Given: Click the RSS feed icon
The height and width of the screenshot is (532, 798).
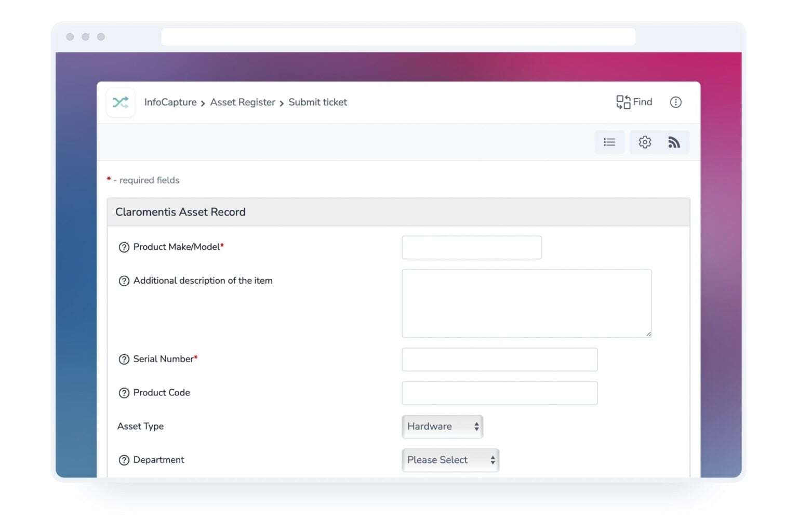Looking at the screenshot, I should pyautogui.click(x=674, y=142).
